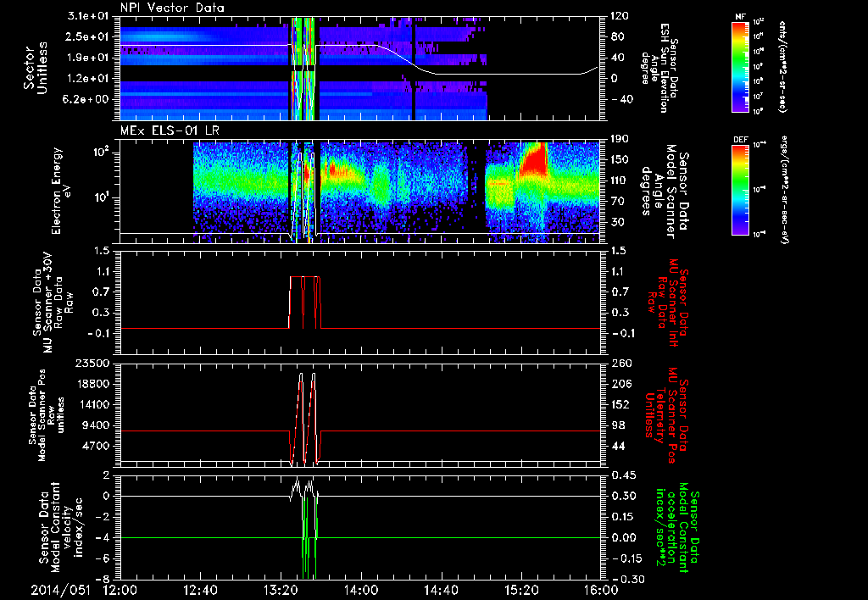Click the '9400' scanner position tick
868x600 pixels.
coord(96,425)
